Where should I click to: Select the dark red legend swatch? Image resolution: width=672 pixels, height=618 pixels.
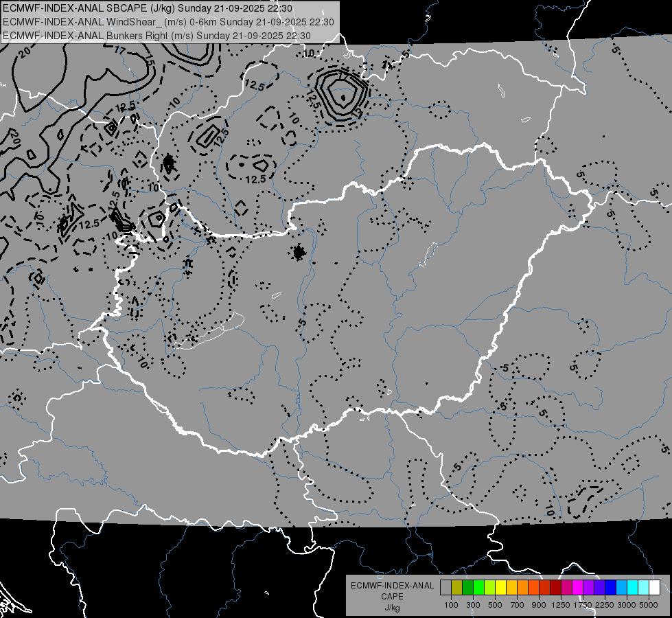coord(555,588)
